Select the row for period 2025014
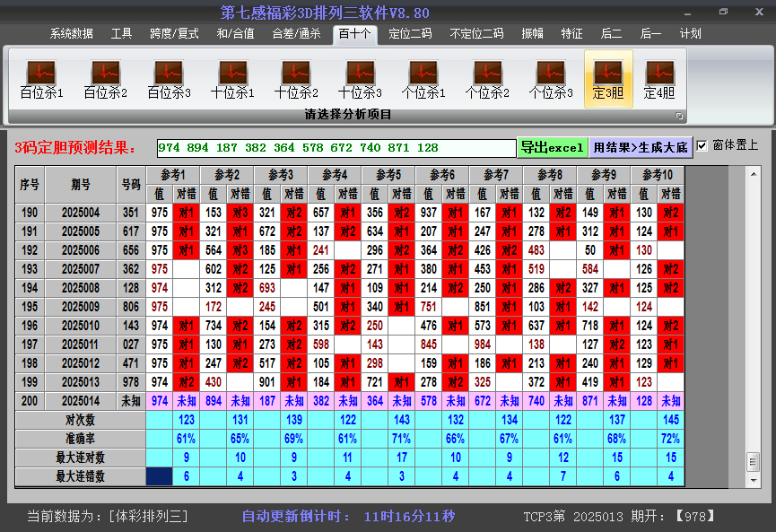 coord(350,401)
